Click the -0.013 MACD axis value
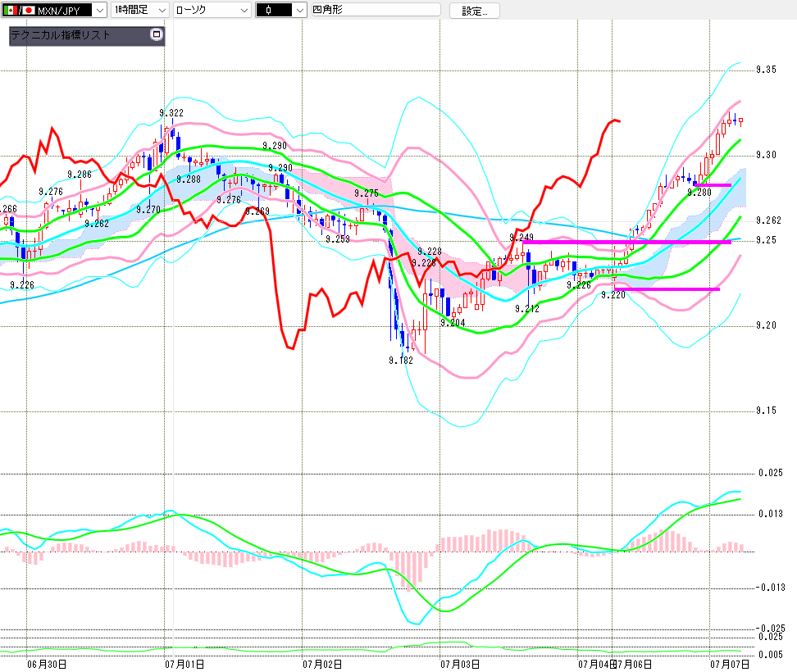This screenshot has width=797, height=672. 770,588
